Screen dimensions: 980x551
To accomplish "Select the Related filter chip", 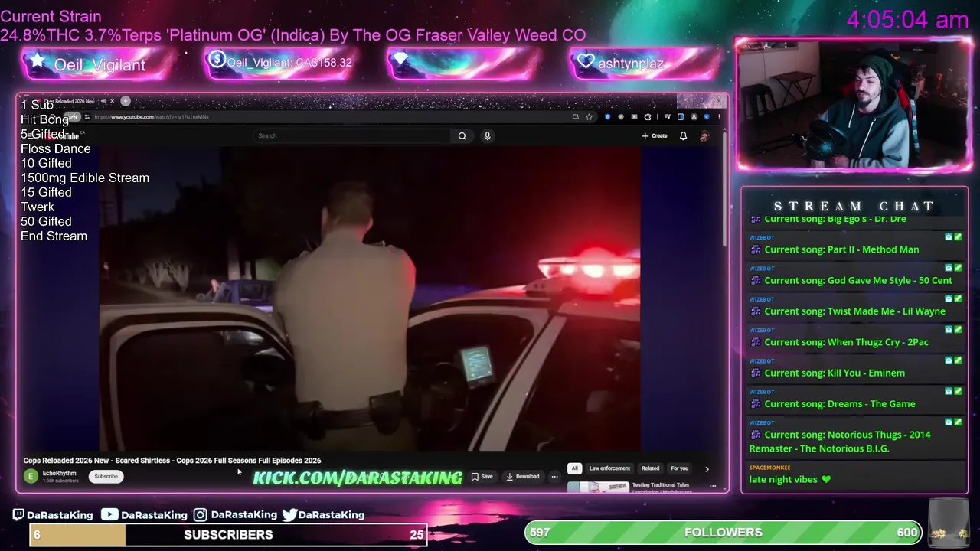I will 650,468.
